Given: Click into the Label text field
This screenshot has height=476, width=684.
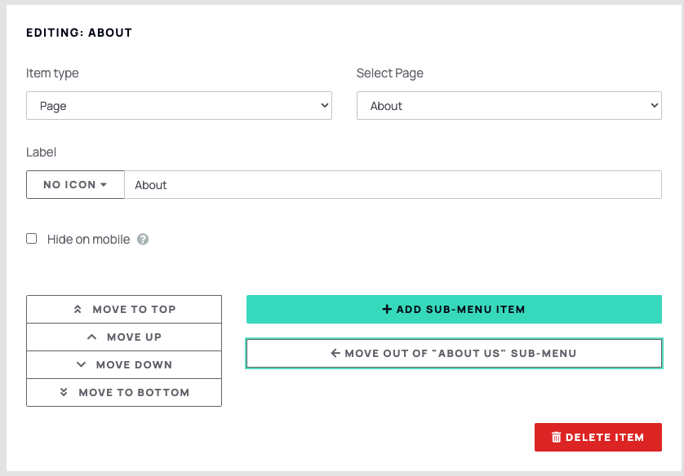Looking at the screenshot, I should 393,185.
